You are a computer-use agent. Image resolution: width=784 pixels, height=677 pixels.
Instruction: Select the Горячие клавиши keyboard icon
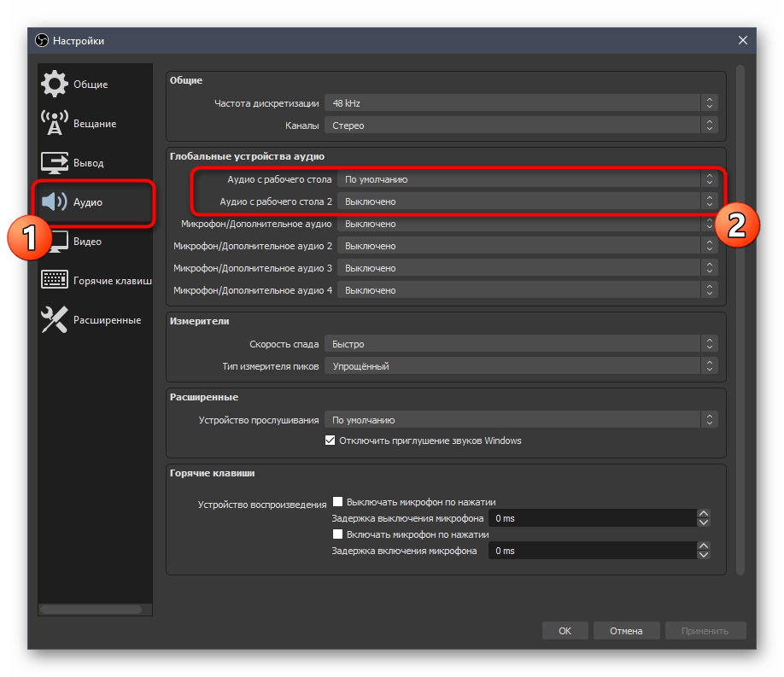55,281
